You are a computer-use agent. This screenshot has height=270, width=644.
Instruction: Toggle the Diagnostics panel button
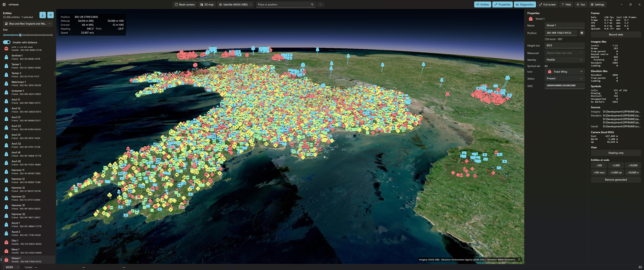(525, 4)
